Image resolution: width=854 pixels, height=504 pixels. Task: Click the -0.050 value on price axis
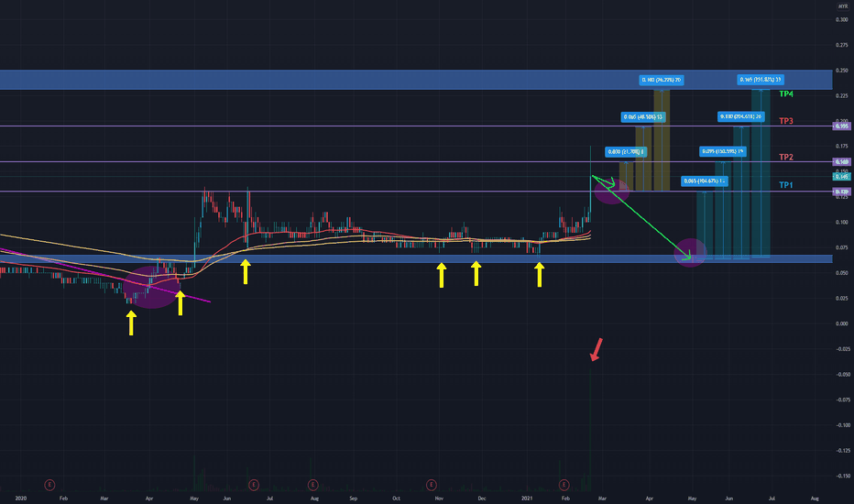(x=843, y=374)
